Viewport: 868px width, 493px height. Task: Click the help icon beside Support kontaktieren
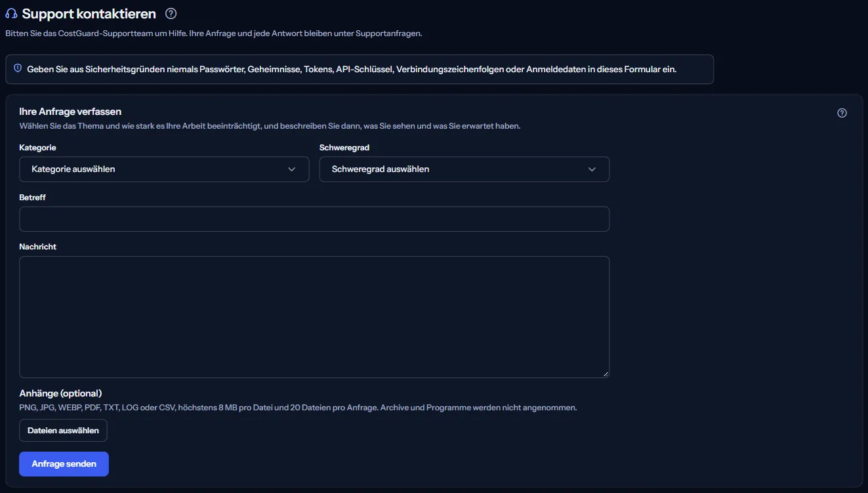tap(171, 13)
